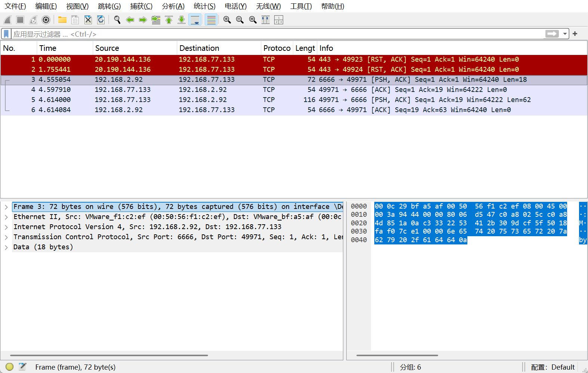Expand Internet Protocol Version 4 node
This screenshot has width=588, height=373.
(6, 227)
